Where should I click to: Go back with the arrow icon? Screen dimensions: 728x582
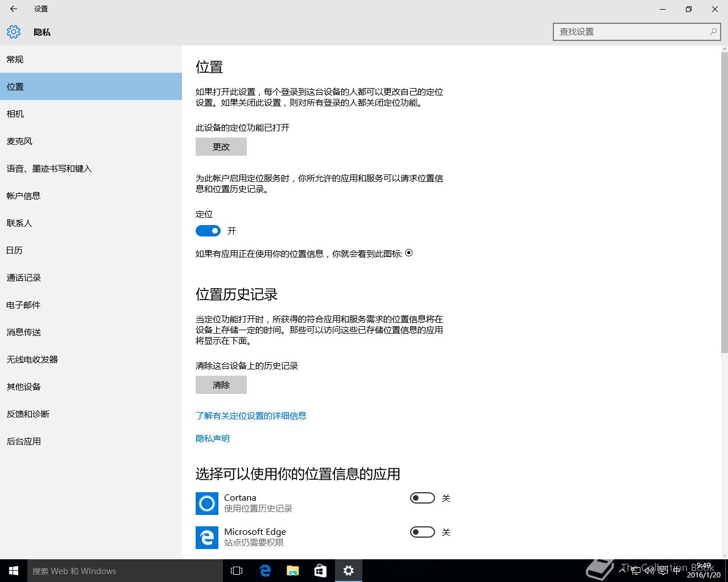click(x=14, y=9)
